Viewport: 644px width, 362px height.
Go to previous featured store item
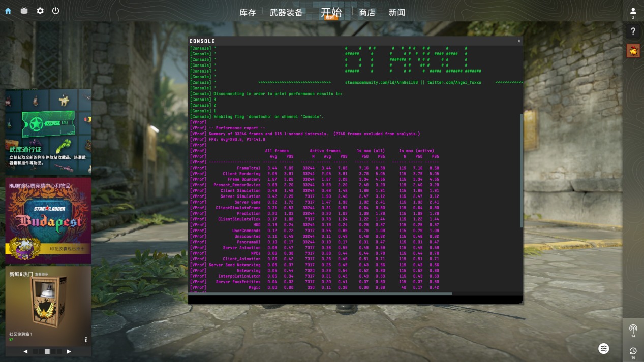[26, 351]
